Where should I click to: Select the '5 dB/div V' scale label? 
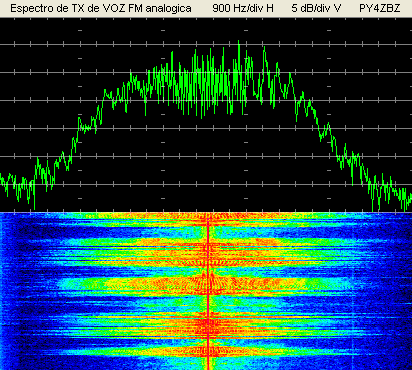pyautogui.click(x=316, y=8)
